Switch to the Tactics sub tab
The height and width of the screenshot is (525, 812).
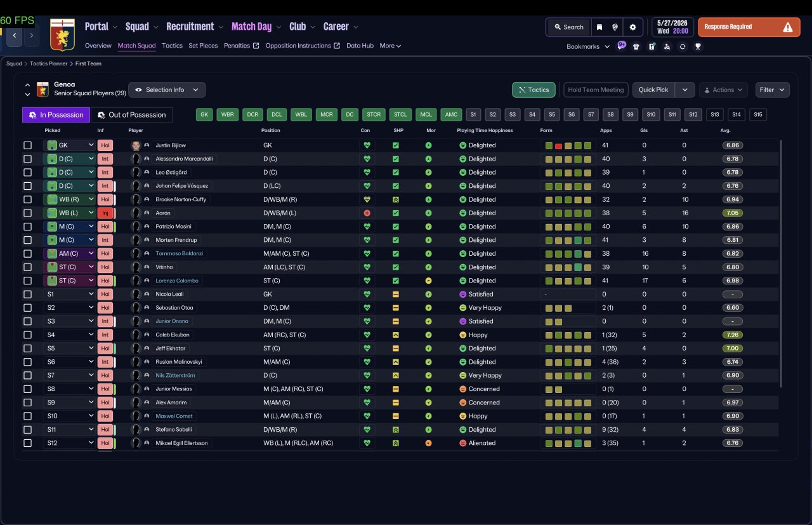[x=172, y=46]
